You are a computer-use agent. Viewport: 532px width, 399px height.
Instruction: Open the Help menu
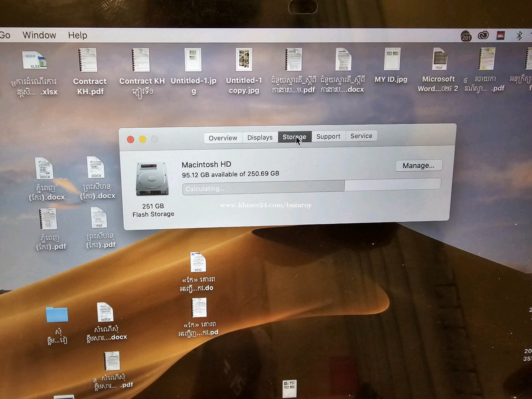point(78,35)
